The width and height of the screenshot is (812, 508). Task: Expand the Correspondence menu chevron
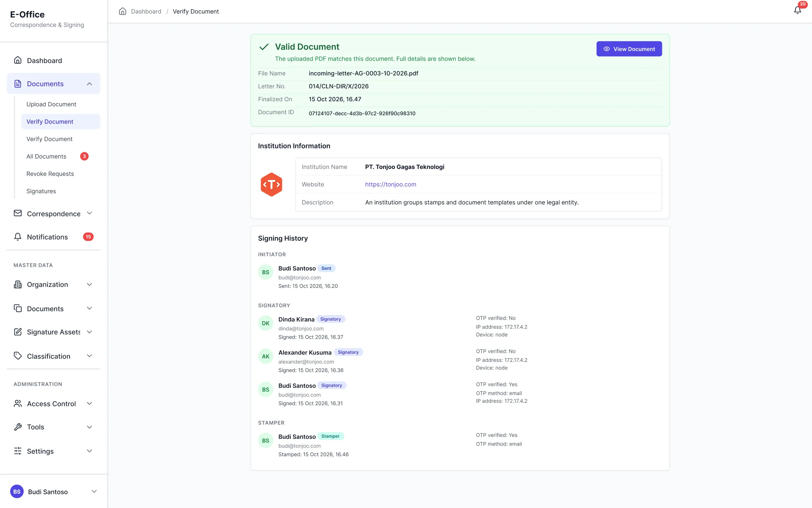[x=89, y=213]
